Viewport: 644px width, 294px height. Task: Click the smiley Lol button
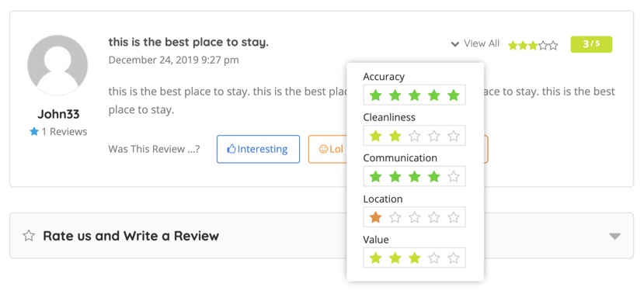tap(327, 149)
